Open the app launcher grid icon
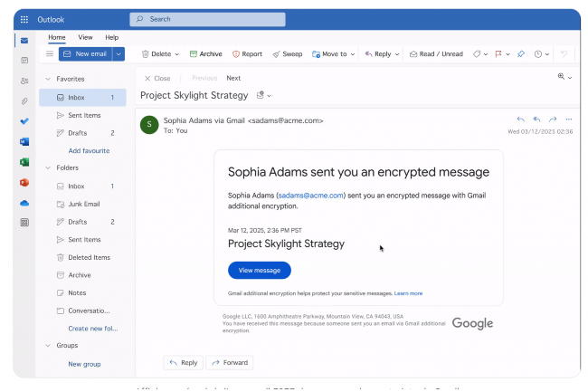The image size is (588, 392). [x=24, y=20]
